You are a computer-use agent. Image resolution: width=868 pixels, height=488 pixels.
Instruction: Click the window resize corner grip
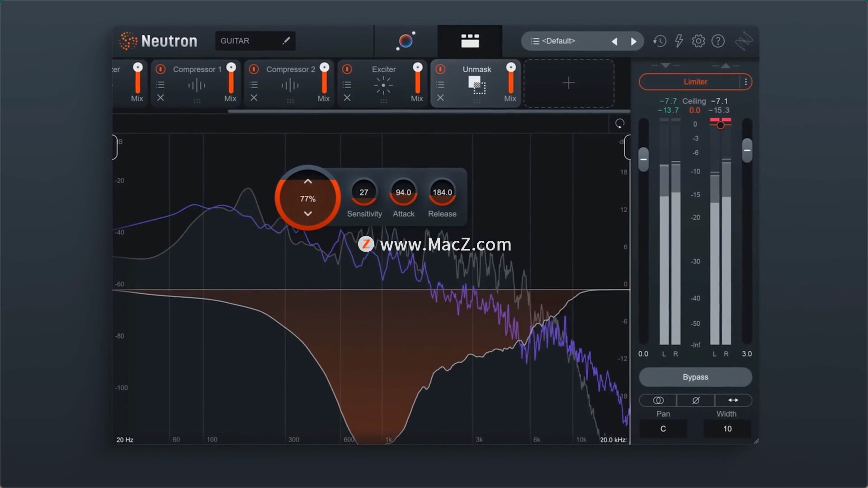pos(756,441)
